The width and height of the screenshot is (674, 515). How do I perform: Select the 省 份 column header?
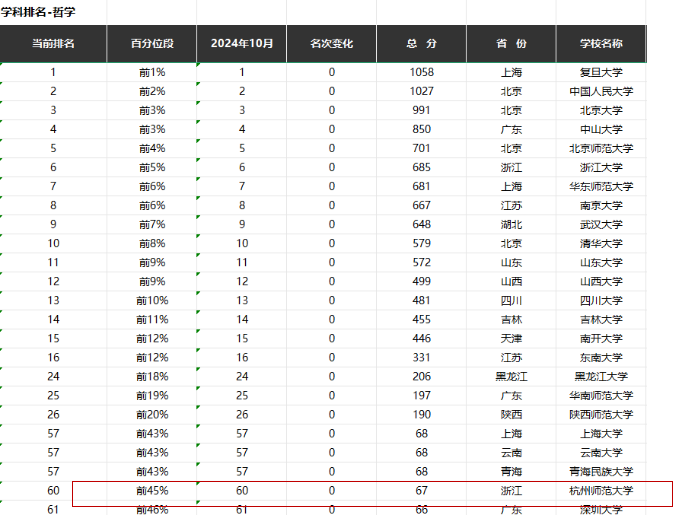[x=511, y=43]
